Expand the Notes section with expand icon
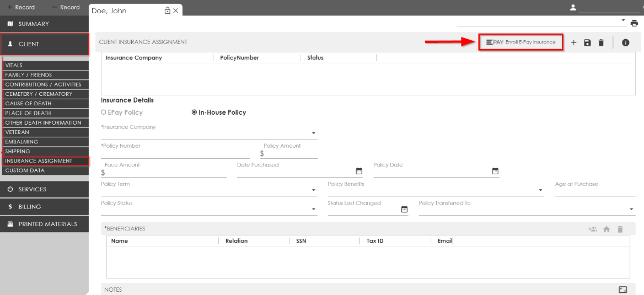 (623, 289)
